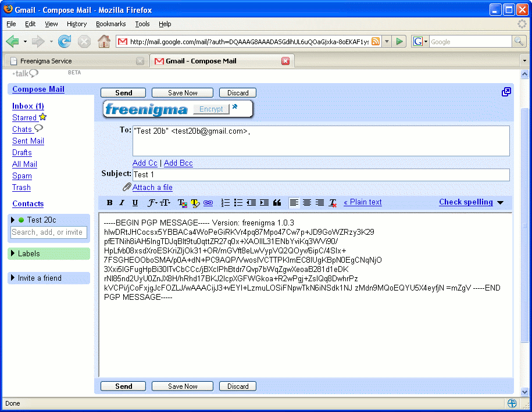
Task: Click the top Save Now button
Action: click(x=183, y=93)
